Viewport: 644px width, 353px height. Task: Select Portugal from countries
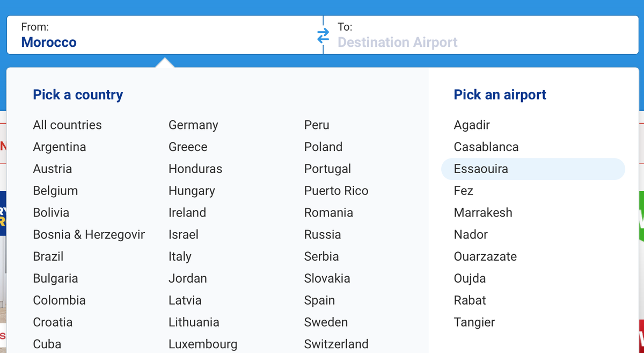(327, 169)
